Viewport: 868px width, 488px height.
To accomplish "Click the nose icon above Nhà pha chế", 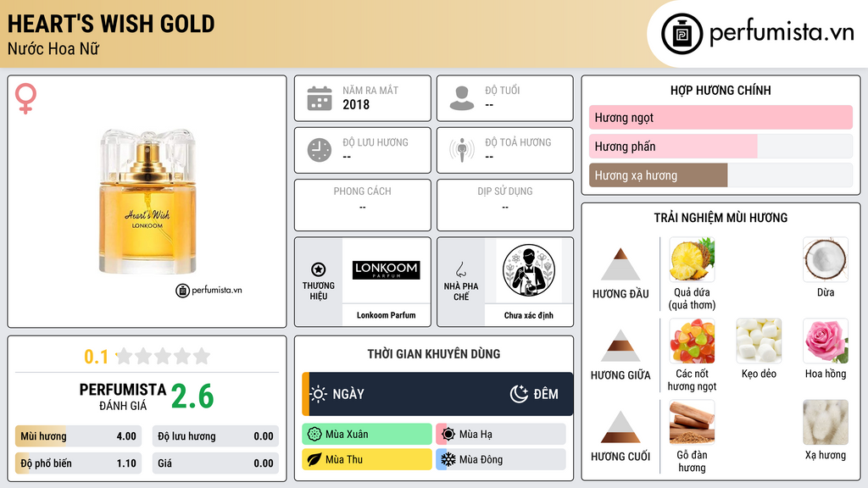I will pos(461,270).
